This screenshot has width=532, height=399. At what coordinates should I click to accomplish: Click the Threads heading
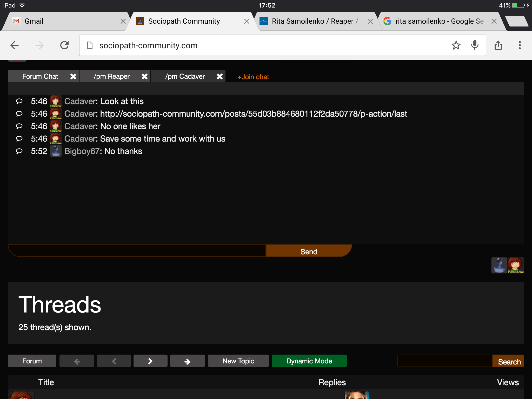coord(60,304)
